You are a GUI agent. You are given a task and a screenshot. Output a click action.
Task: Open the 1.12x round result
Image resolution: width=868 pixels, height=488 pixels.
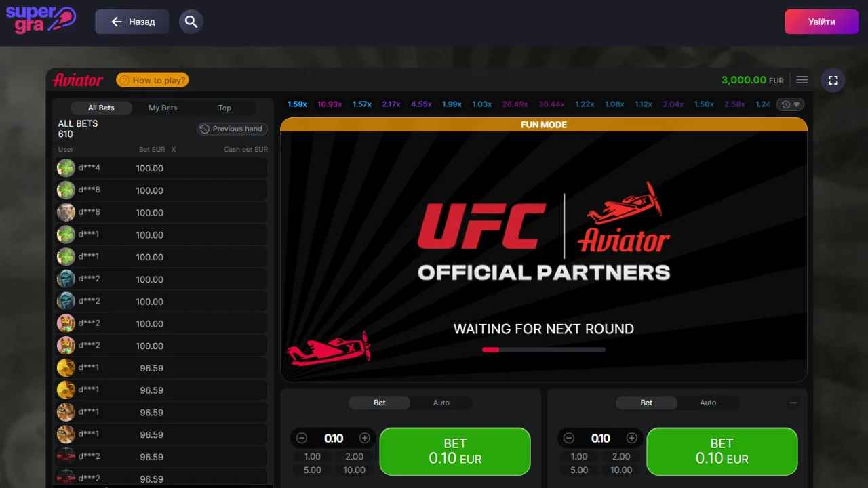pos(644,104)
